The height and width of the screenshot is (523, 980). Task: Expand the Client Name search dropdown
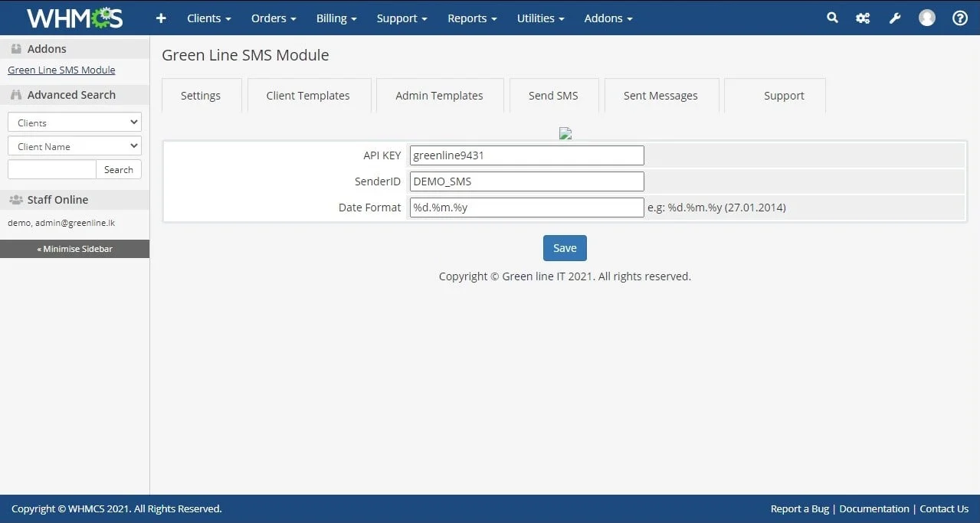coord(74,145)
